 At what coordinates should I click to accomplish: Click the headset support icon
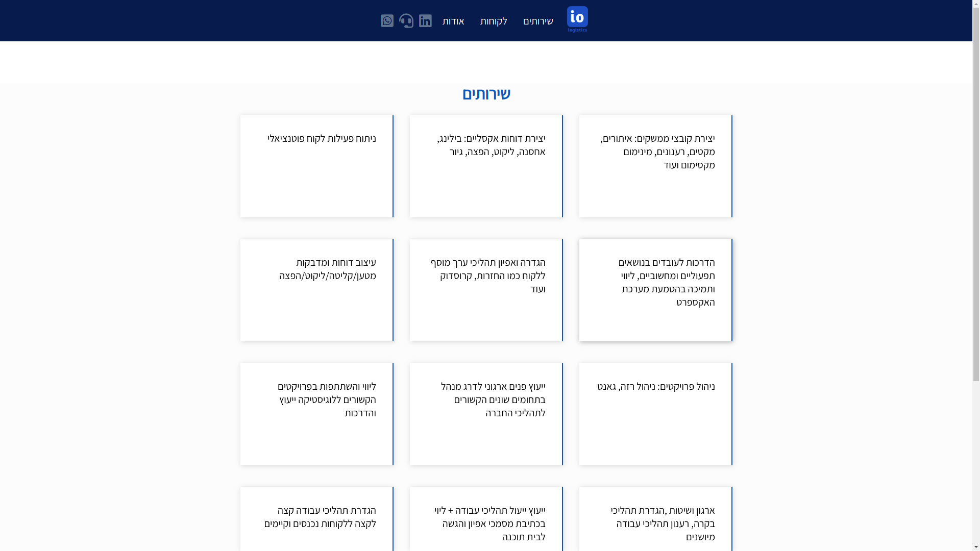[406, 20]
